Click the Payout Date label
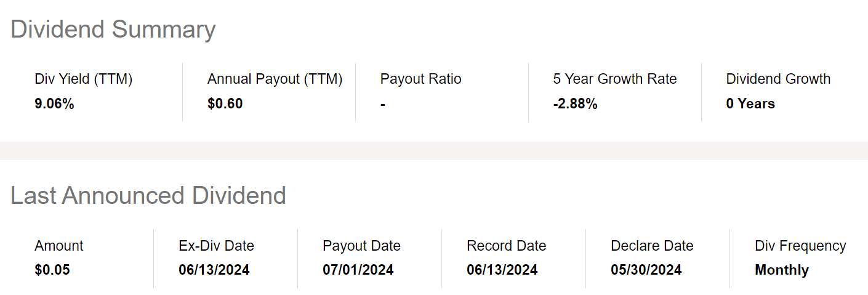 click(361, 246)
